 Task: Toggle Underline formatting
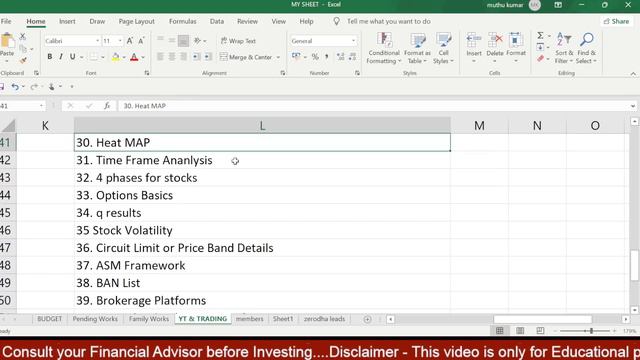click(72, 57)
